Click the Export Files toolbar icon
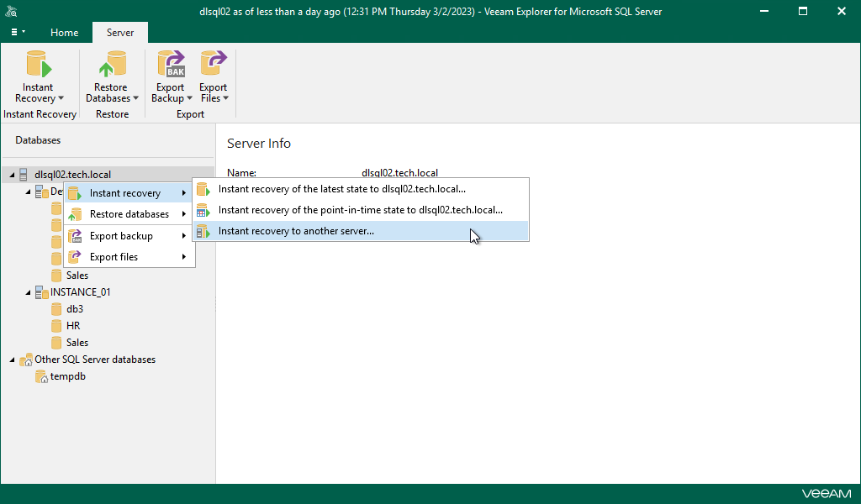 coord(213,67)
